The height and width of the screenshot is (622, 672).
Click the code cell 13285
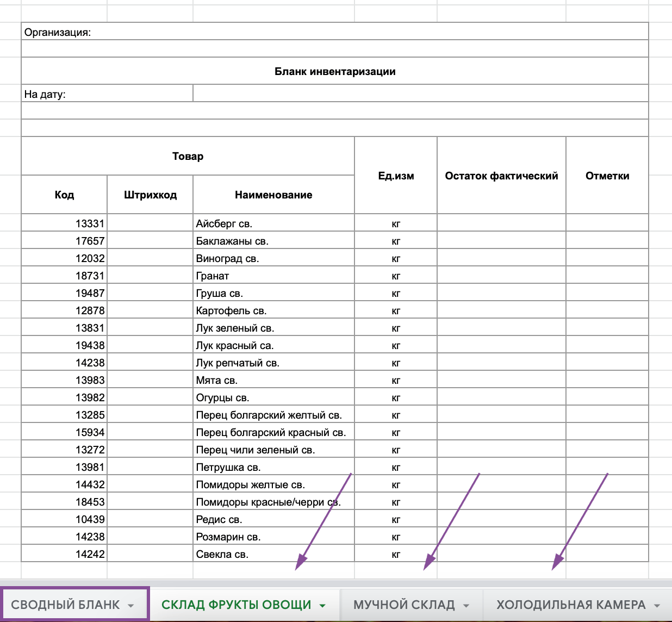click(x=64, y=415)
